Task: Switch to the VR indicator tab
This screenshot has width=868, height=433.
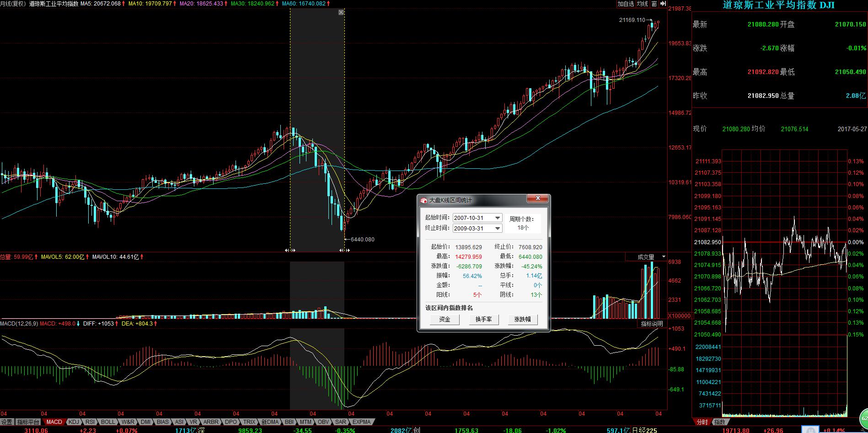Action: click(193, 422)
